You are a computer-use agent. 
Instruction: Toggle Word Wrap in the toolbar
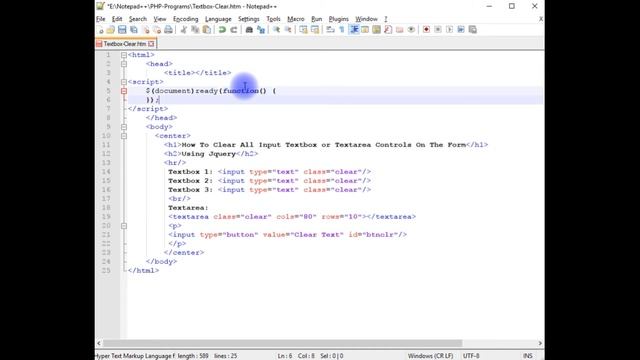point(330,30)
